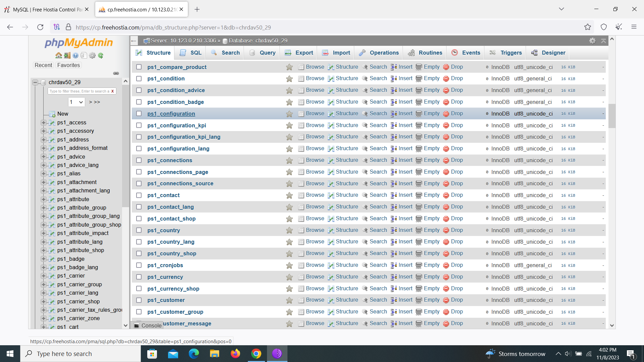Add ps1_connections to favorites with star
644x362 pixels.
tap(289, 161)
